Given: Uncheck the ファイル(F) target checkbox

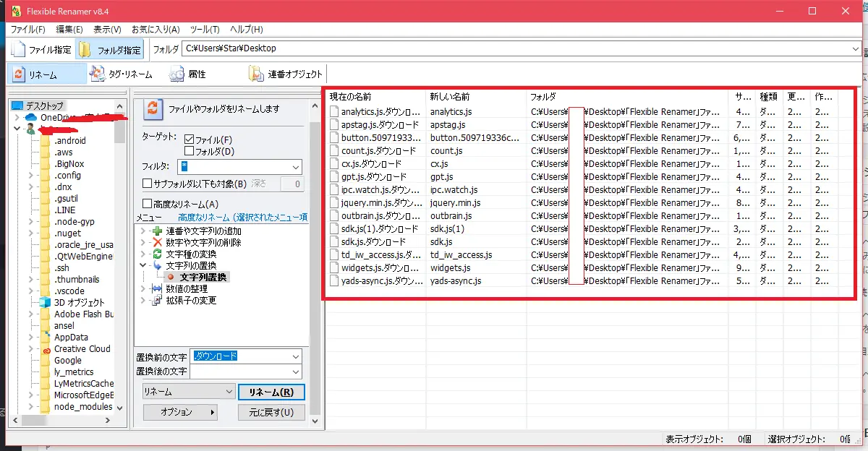Looking at the screenshot, I should coord(190,139).
